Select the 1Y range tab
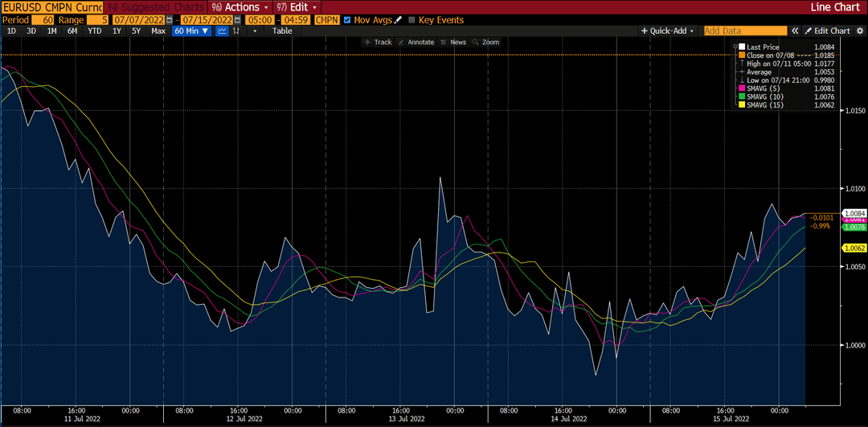Image resolution: width=868 pixels, height=427 pixels. [x=117, y=31]
